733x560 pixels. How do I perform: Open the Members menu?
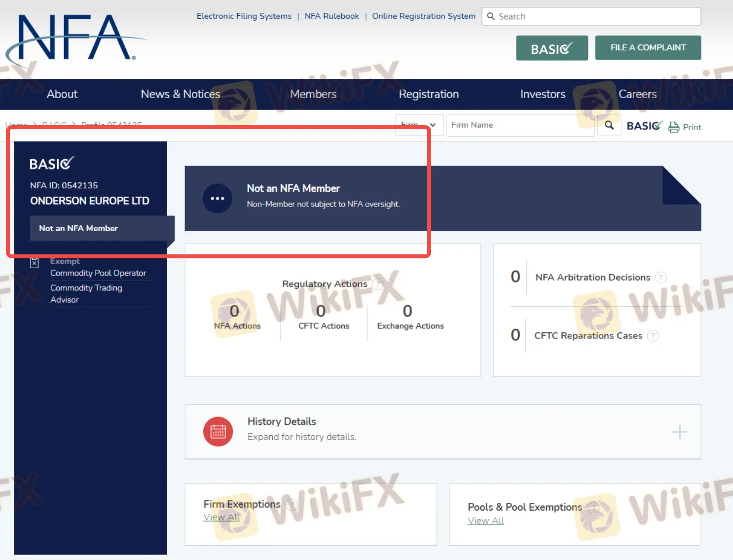click(313, 94)
